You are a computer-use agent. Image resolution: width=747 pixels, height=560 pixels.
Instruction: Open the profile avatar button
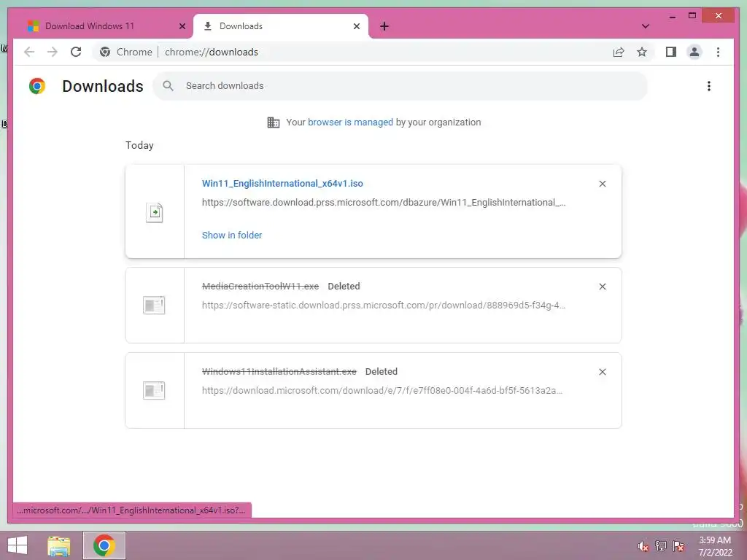pyautogui.click(x=694, y=52)
